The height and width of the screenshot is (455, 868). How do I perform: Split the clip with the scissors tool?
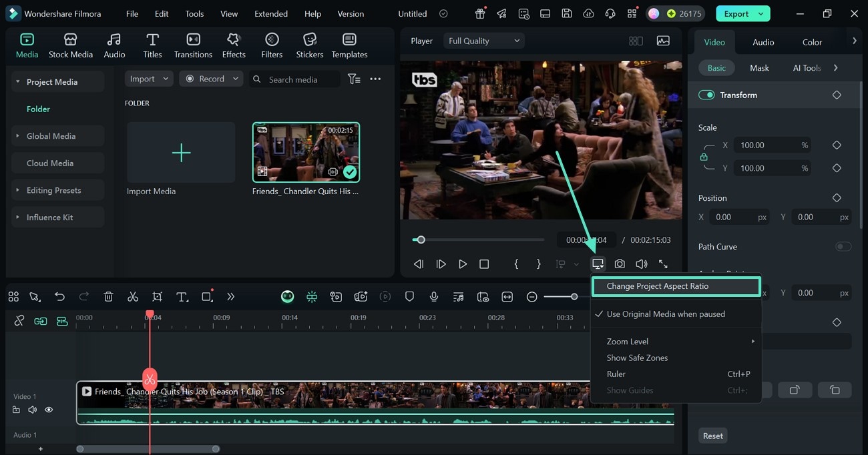133,296
